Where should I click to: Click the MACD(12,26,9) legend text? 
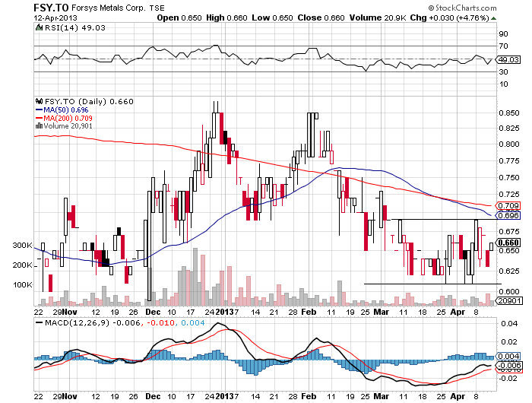[x=77, y=322]
